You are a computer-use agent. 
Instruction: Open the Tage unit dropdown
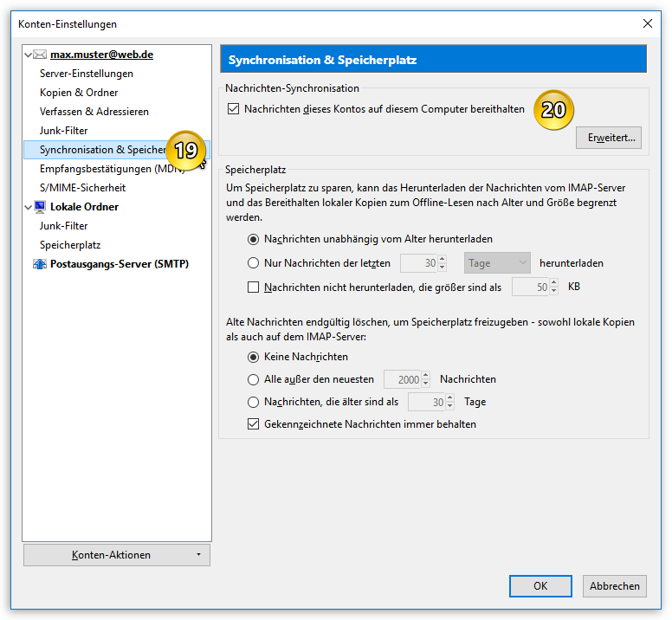(497, 263)
